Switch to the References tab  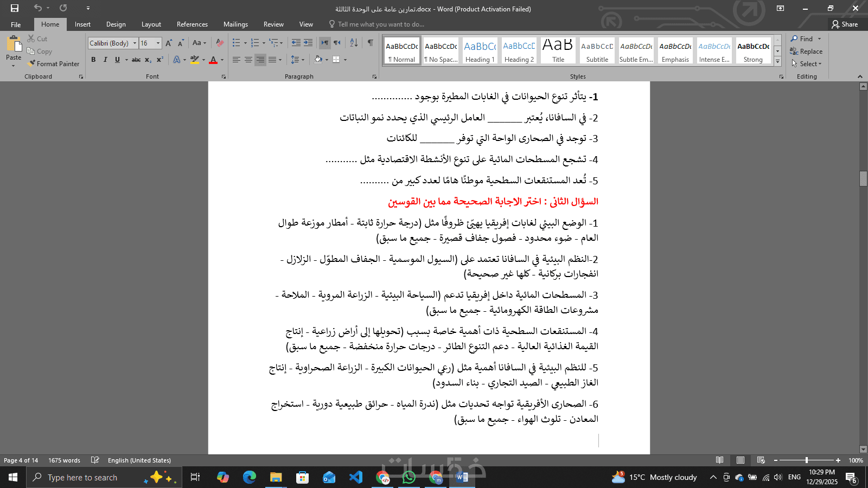coord(192,24)
